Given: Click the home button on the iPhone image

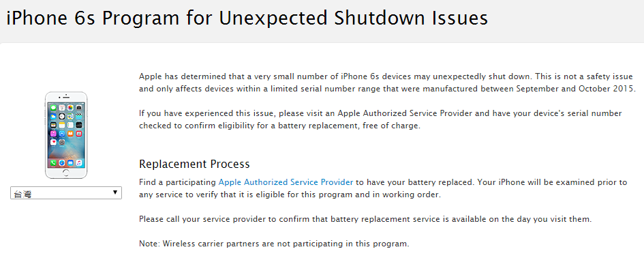Looking at the screenshot, I should pos(66,173).
